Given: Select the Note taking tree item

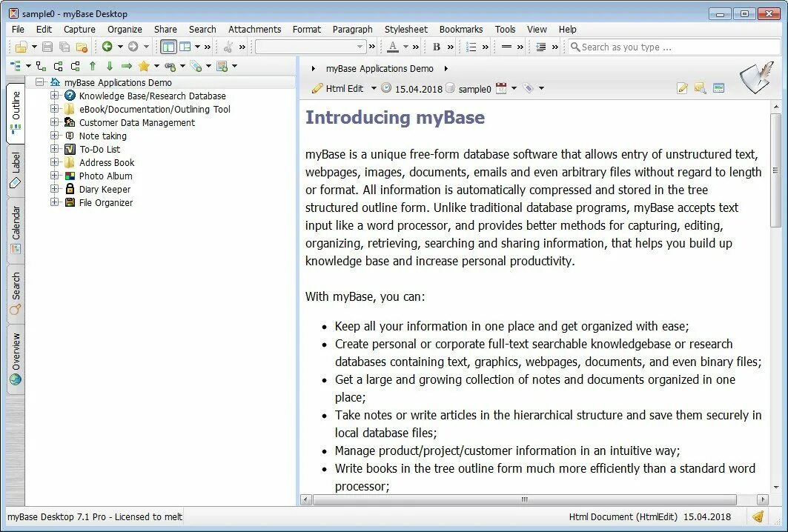Looking at the screenshot, I should [102, 136].
